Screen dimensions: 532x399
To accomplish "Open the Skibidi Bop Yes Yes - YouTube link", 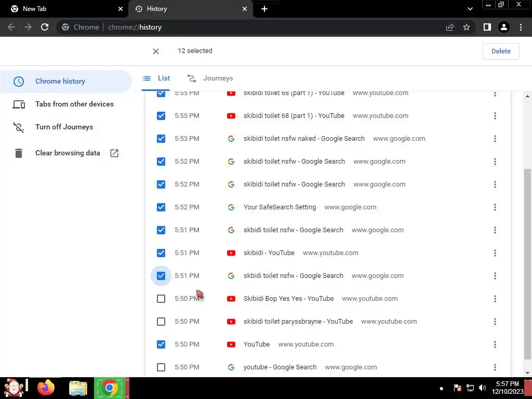I will [x=288, y=299].
